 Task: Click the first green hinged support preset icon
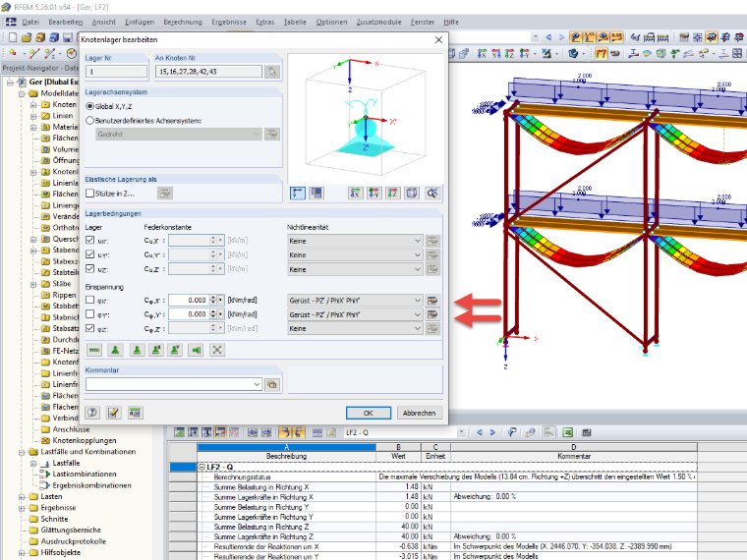[115, 350]
